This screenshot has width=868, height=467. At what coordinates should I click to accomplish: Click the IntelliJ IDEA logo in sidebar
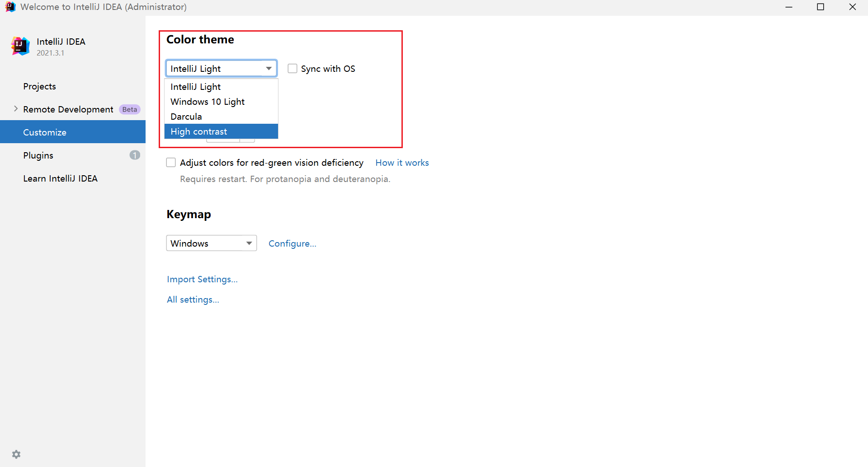20,46
